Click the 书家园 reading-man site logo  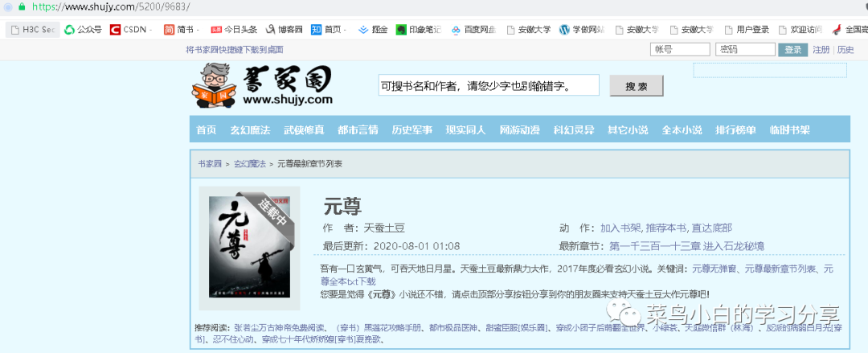point(262,87)
